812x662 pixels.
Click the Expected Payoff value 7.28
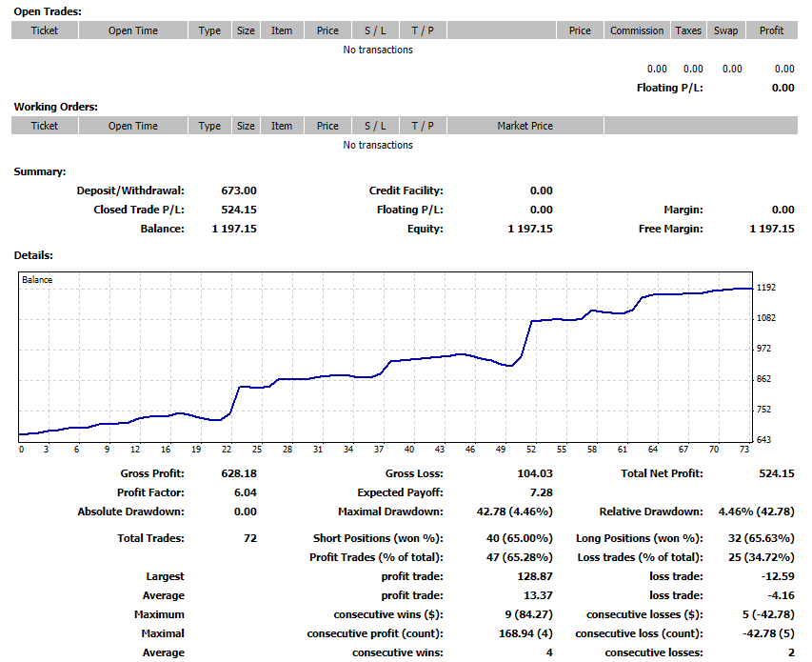(540, 492)
